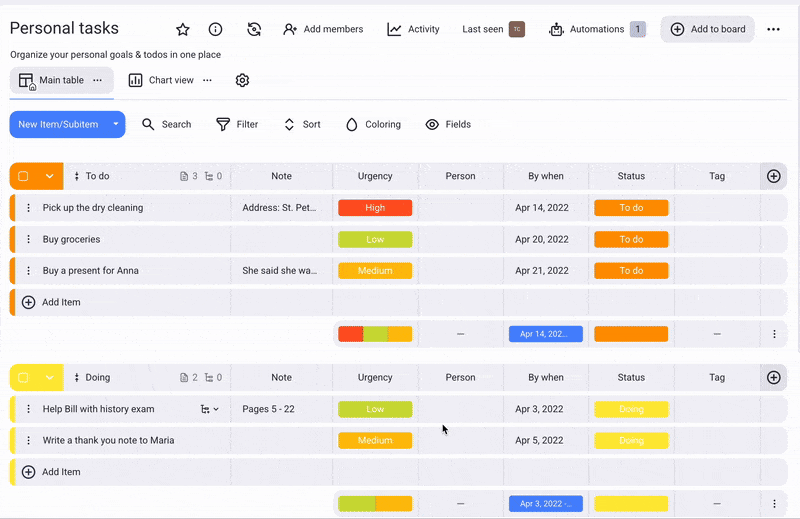Open the Coloring options in the toolbar
This screenshot has width=800, height=519.
pos(373,125)
